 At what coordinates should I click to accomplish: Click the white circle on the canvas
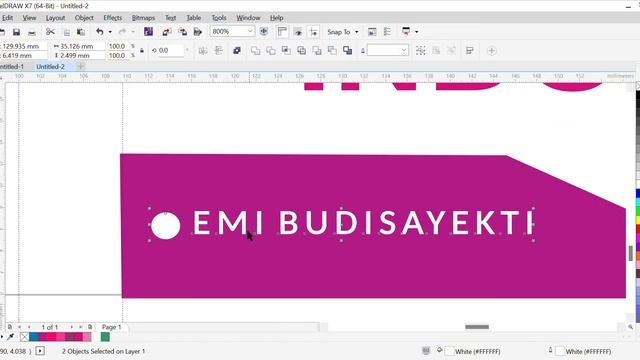pyautogui.click(x=165, y=225)
